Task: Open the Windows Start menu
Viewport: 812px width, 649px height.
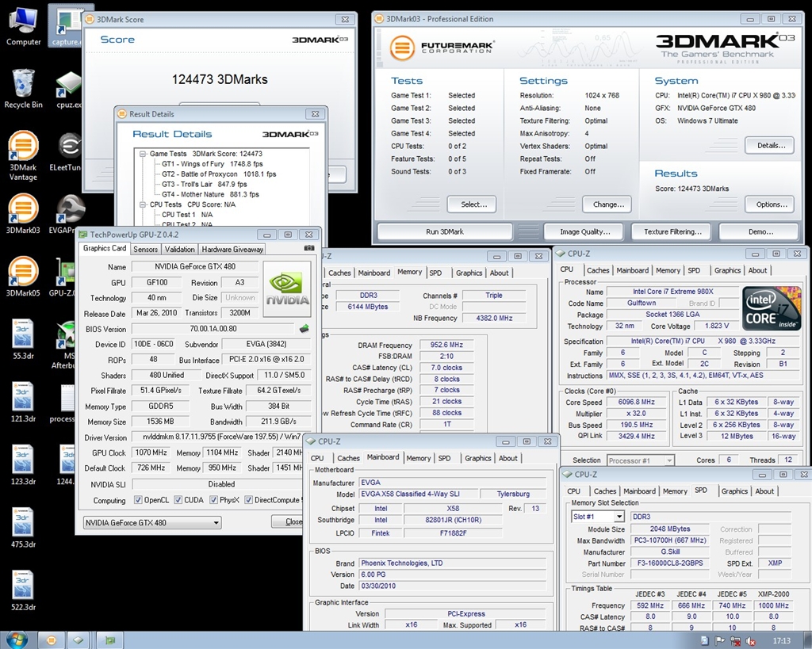Action: coord(16,640)
